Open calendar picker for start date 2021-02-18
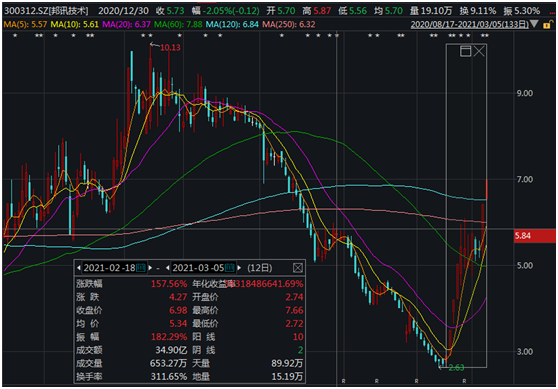 point(141,268)
